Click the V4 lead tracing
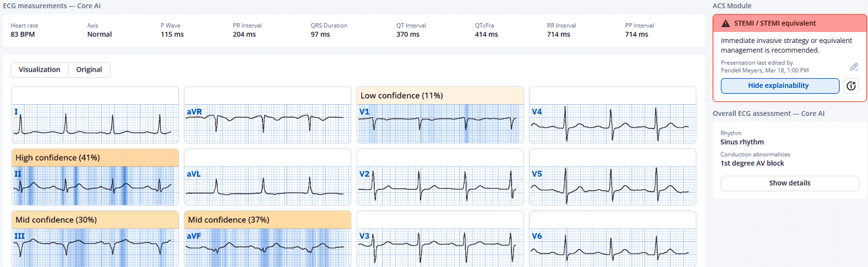This screenshot has height=267, width=868. pos(612,124)
